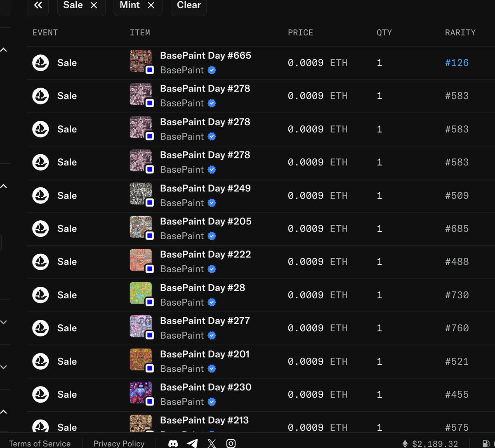Collapse the filter panel with the double-chevron button
Image resolution: width=495 pixels, height=448 pixels.
[38, 5]
